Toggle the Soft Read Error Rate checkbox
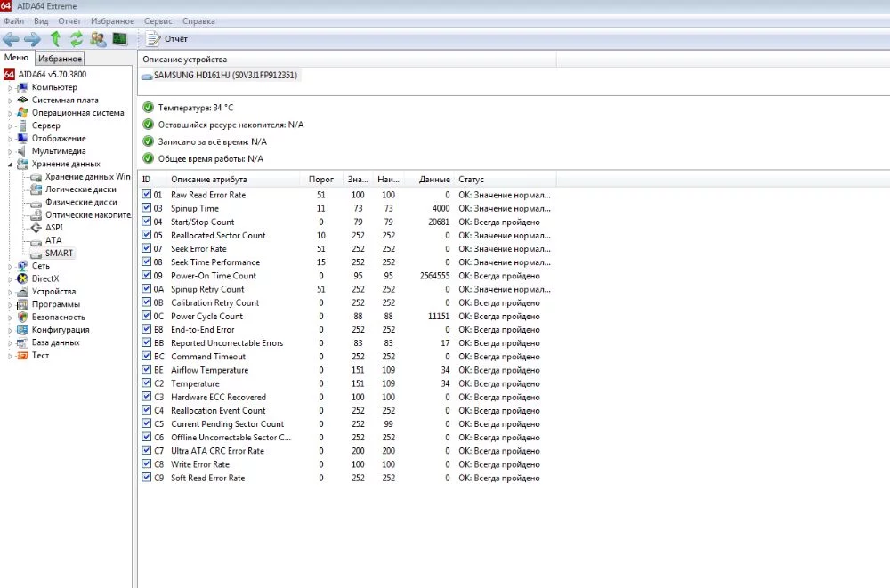The width and height of the screenshot is (890, 588). [147, 478]
